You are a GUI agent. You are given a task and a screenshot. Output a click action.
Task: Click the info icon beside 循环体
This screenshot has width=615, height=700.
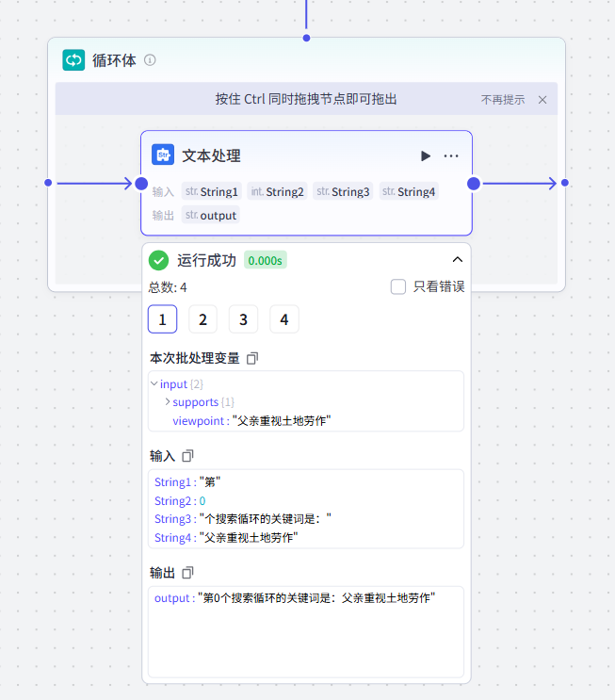(x=150, y=60)
